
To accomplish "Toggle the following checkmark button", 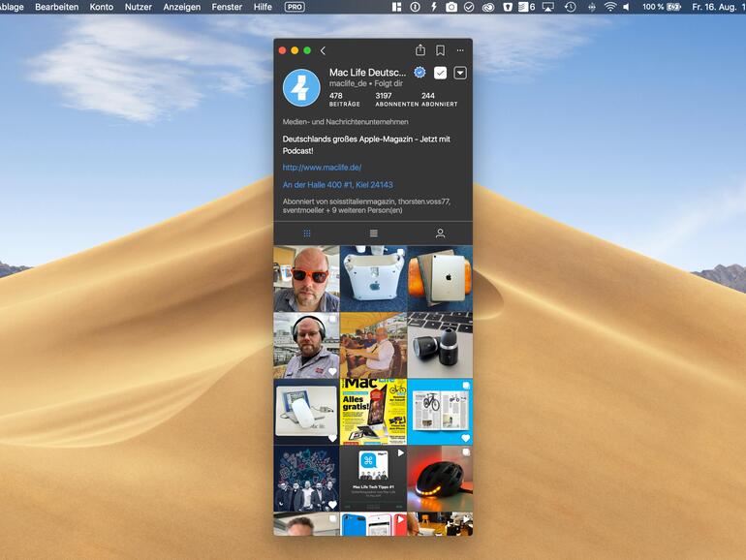I will tap(441, 73).
